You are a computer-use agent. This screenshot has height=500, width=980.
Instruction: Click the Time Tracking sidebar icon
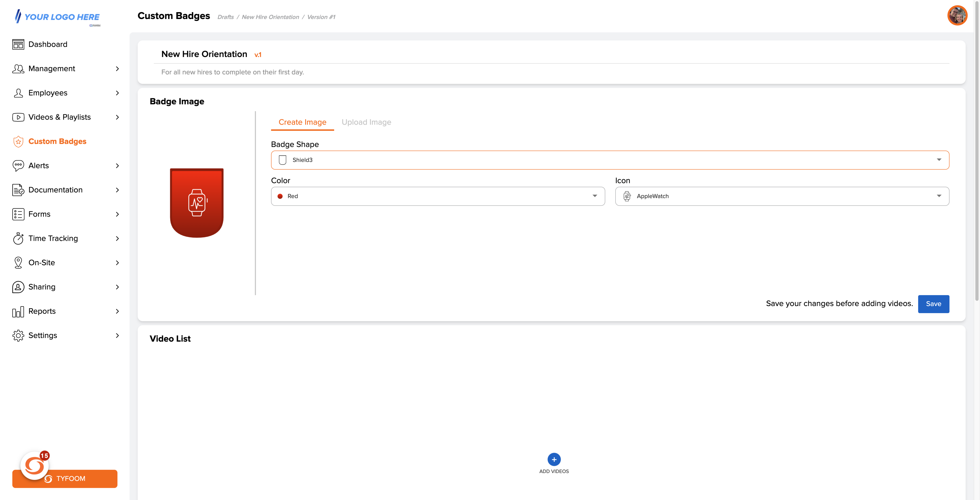click(x=18, y=238)
